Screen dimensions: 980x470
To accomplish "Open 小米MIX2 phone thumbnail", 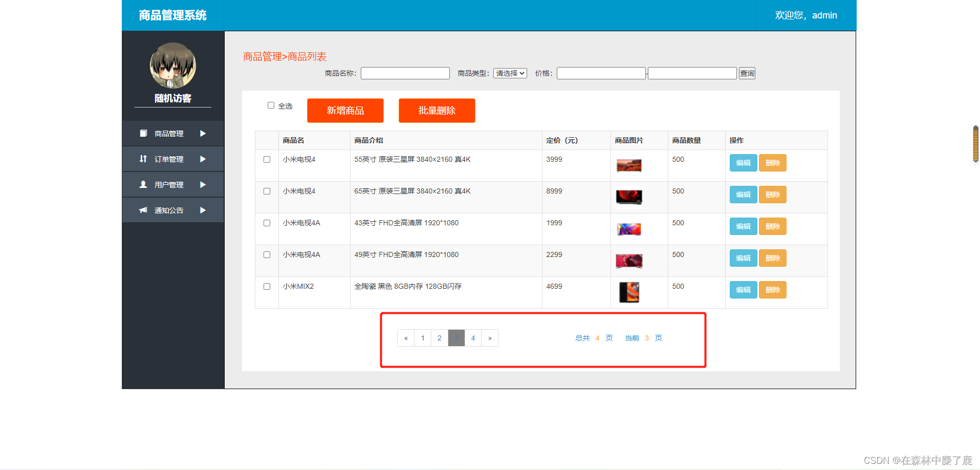I will (x=629, y=292).
